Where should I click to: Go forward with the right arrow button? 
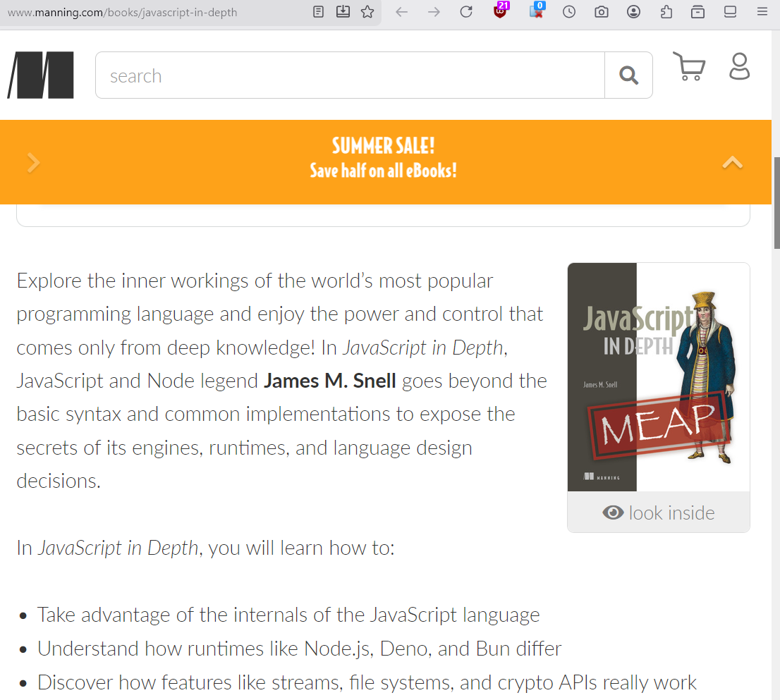tap(434, 11)
